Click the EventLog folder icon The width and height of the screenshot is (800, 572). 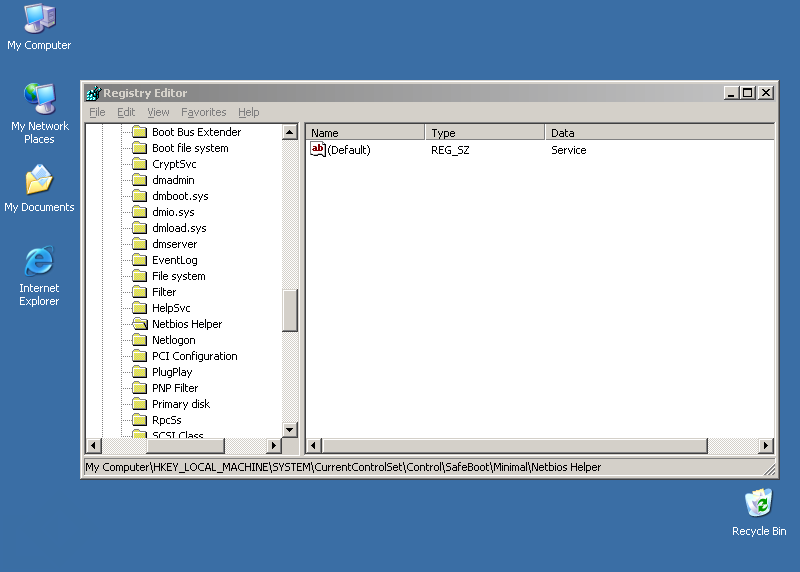(139, 260)
